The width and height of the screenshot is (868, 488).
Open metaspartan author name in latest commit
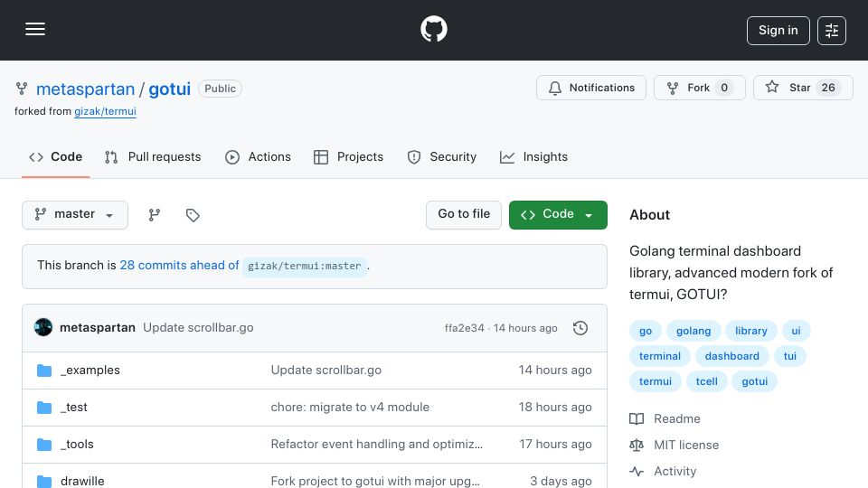98,327
